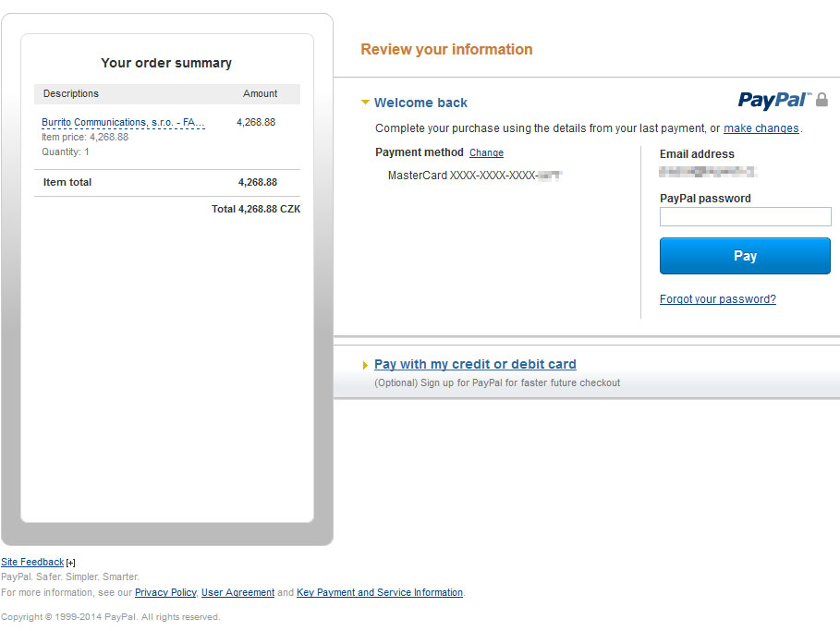Open the Forgot your password link
The image size is (840, 631).
pyautogui.click(x=717, y=299)
